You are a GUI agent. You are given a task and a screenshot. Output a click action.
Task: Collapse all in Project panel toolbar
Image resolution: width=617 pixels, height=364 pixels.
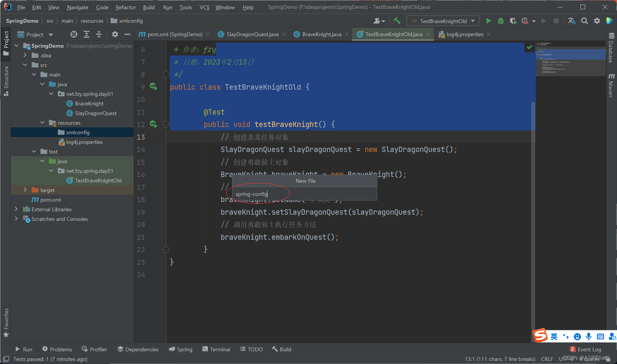[x=99, y=34]
